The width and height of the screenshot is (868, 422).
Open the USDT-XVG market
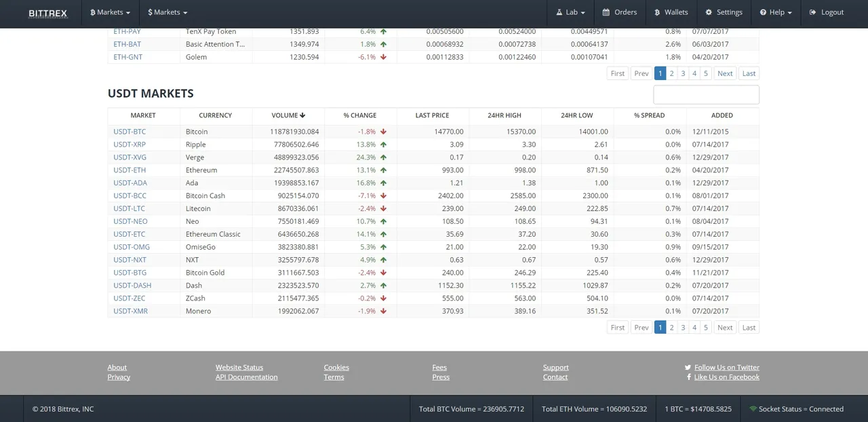tap(130, 157)
